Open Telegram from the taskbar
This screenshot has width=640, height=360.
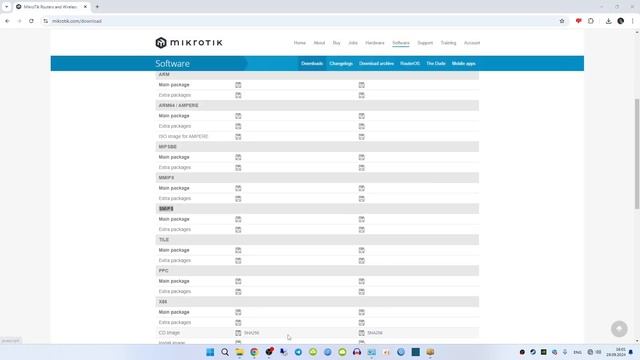click(298, 352)
